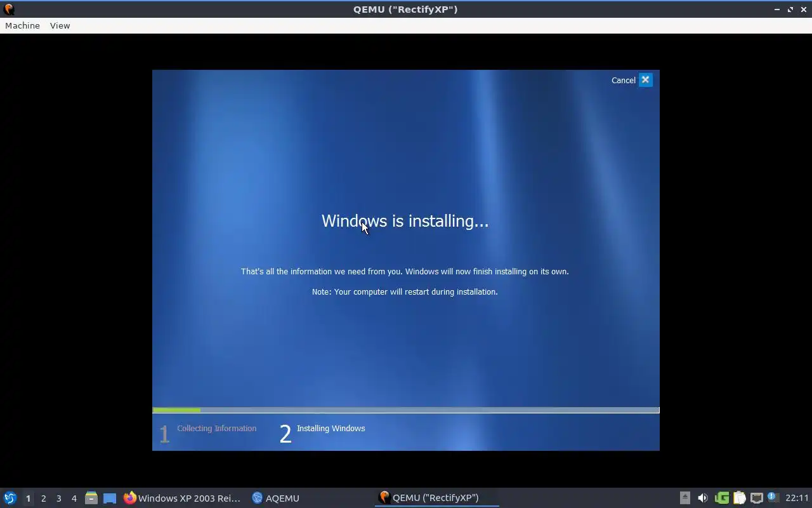Click the Cancel label in installer
812x508 pixels.
tap(623, 80)
